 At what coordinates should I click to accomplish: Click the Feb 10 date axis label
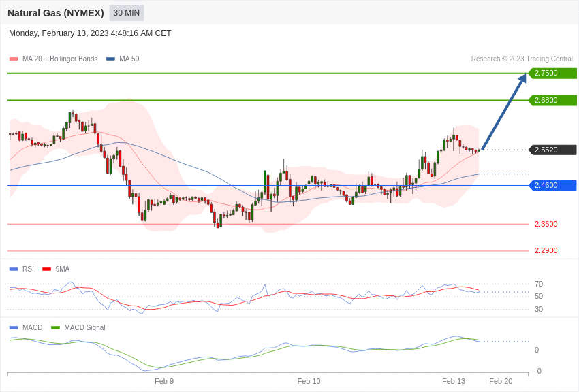point(309,381)
